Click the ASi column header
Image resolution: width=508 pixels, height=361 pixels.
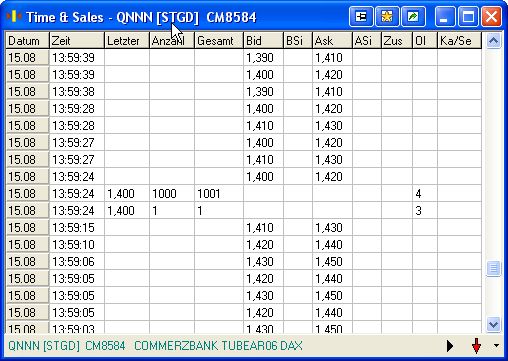tap(367, 41)
